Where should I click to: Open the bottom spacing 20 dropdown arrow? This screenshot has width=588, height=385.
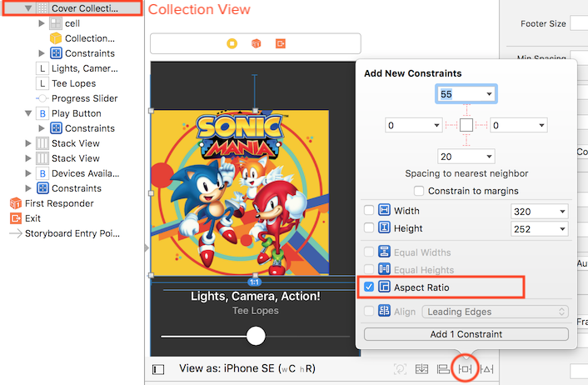(x=489, y=157)
